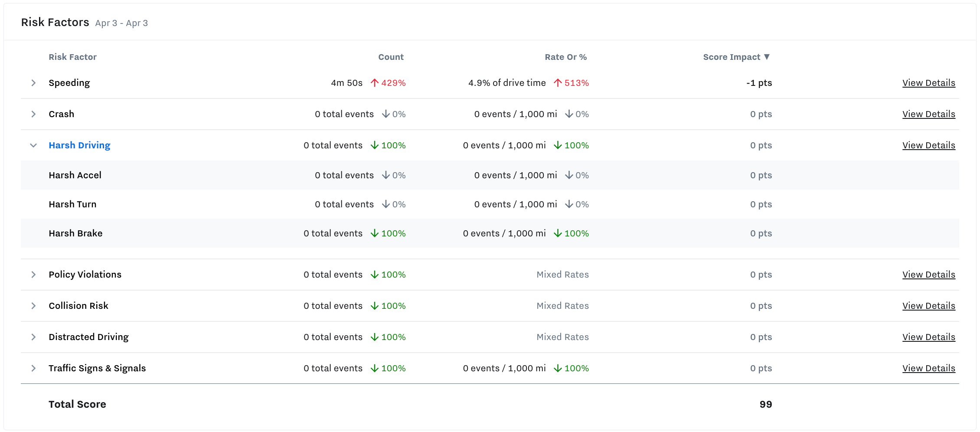
Task: Open View Details for Crash
Action: click(x=929, y=114)
